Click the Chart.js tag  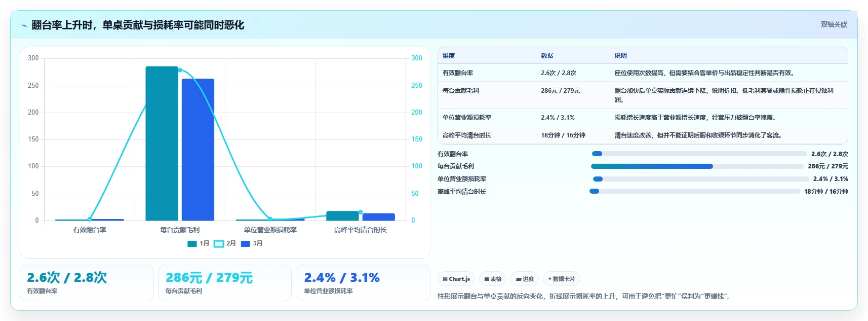[456, 279]
